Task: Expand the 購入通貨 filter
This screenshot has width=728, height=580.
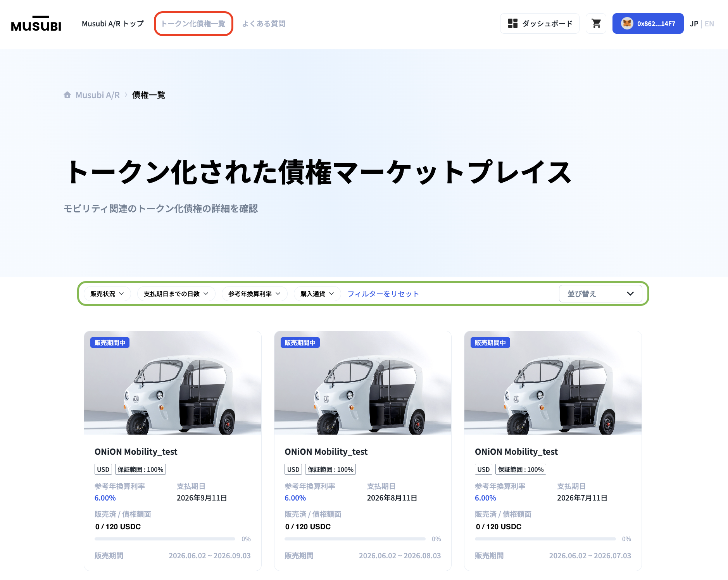Action: 317,294
